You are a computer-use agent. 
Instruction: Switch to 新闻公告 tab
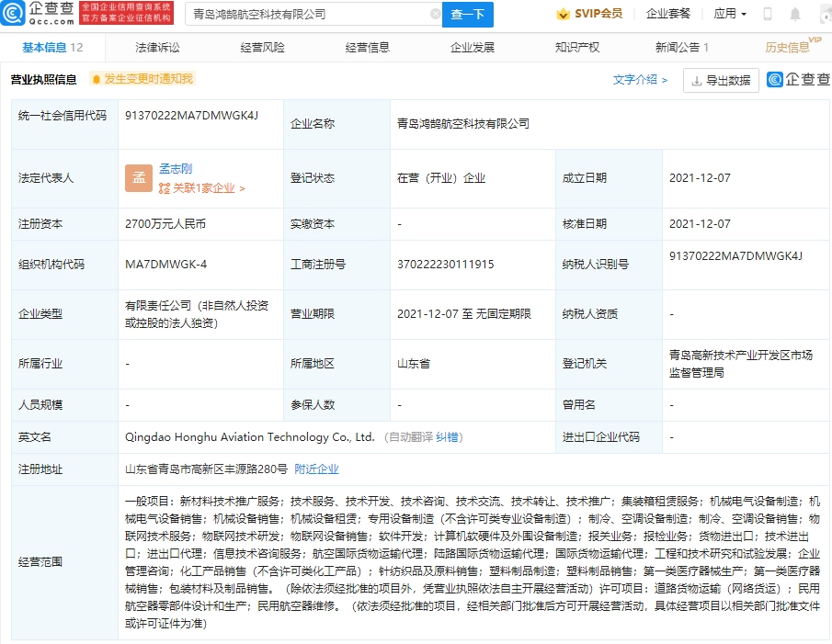point(682,48)
